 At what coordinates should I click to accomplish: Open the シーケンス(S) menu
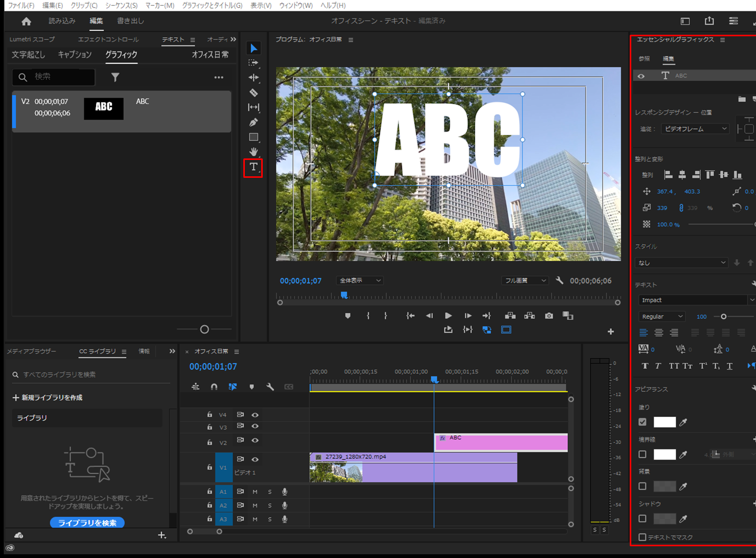point(121,5)
